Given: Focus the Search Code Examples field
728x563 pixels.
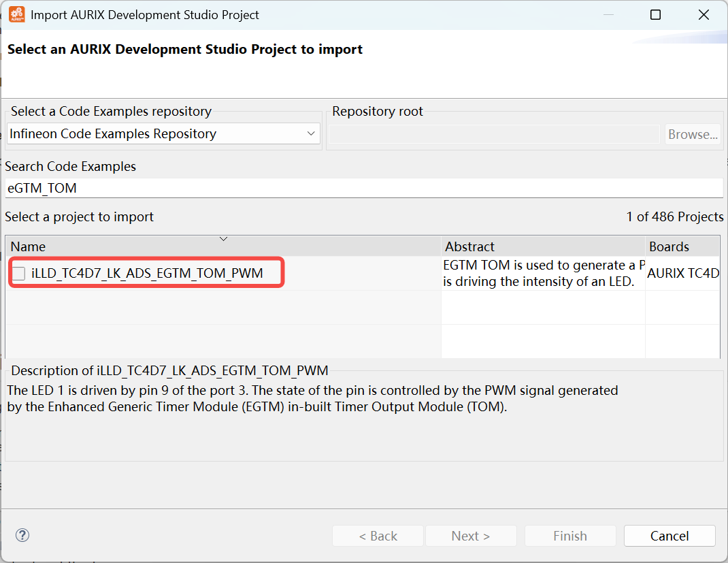Looking at the screenshot, I should click(363, 188).
